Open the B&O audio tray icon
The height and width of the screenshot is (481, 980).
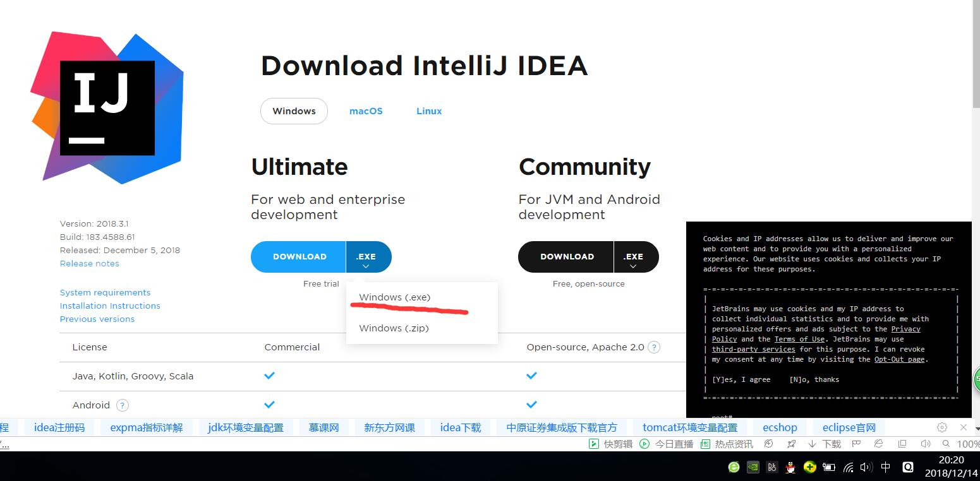pos(771,467)
